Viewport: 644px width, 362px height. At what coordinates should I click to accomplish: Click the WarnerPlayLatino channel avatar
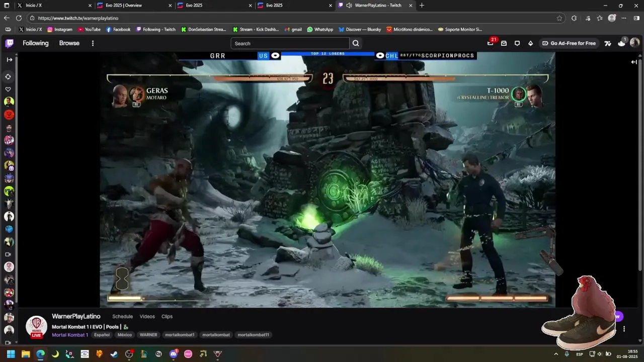(x=36, y=326)
